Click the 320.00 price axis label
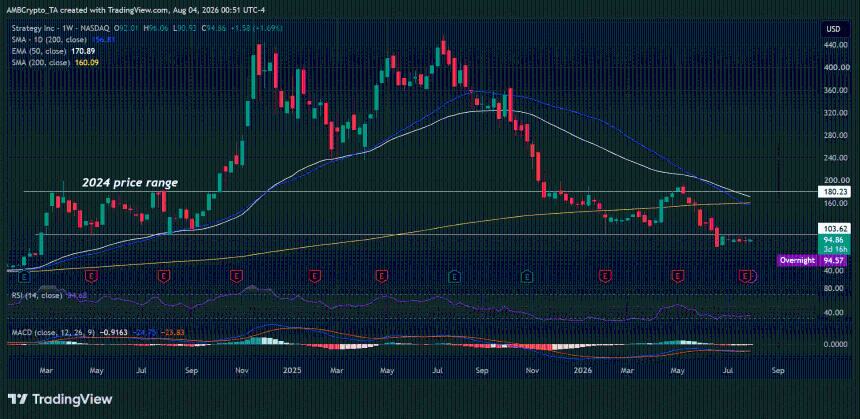The width and height of the screenshot is (860, 419). (837, 113)
